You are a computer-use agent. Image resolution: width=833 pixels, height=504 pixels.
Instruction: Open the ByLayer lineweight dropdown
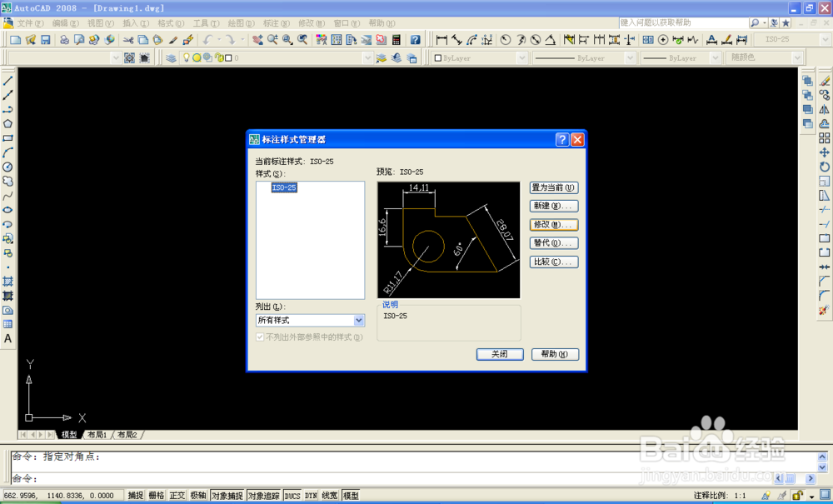point(716,57)
